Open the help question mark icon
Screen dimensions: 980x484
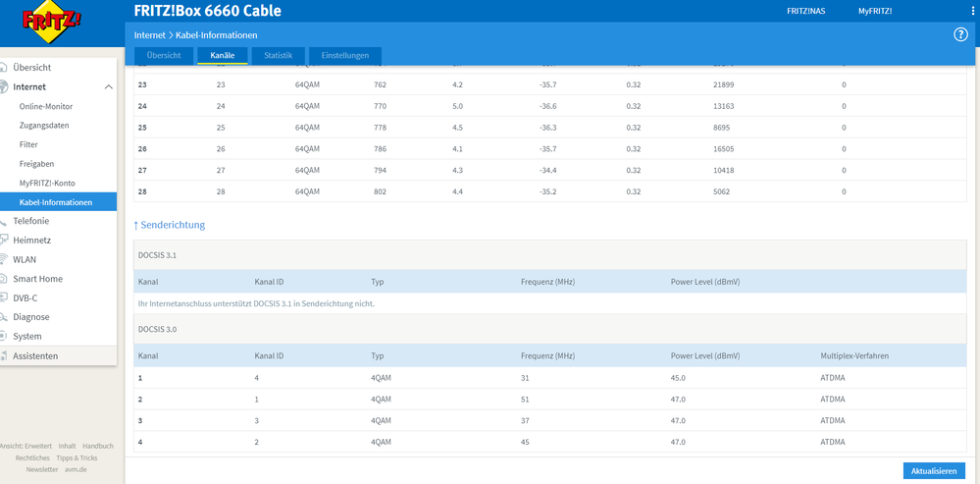click(x=960, y=34)
